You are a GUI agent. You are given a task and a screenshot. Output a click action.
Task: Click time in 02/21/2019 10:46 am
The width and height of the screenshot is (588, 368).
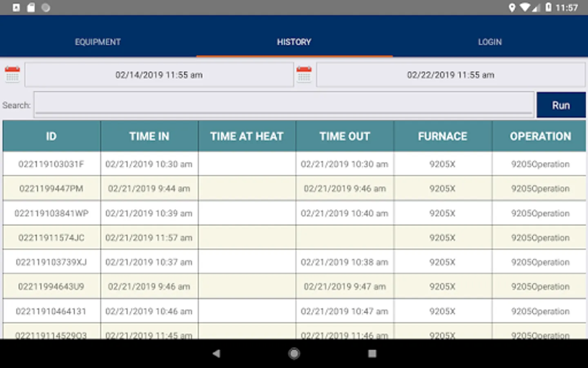pos(149,311)
